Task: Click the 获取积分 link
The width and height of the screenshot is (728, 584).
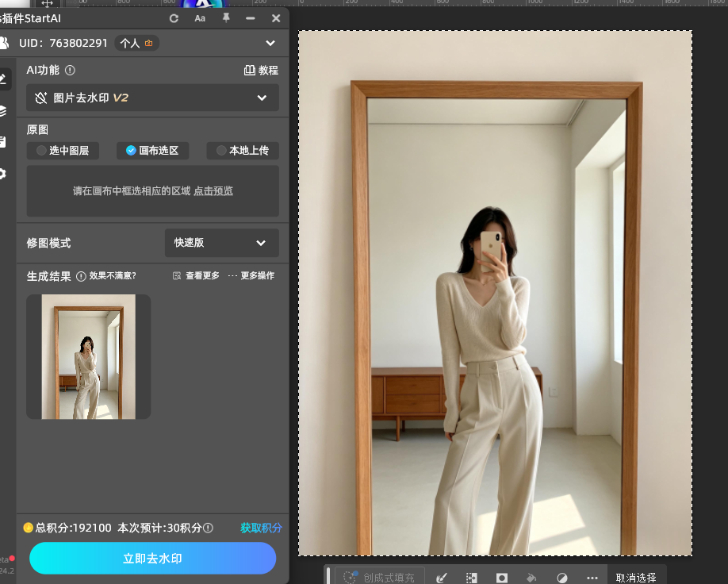Action: click(x=261, y=528)
